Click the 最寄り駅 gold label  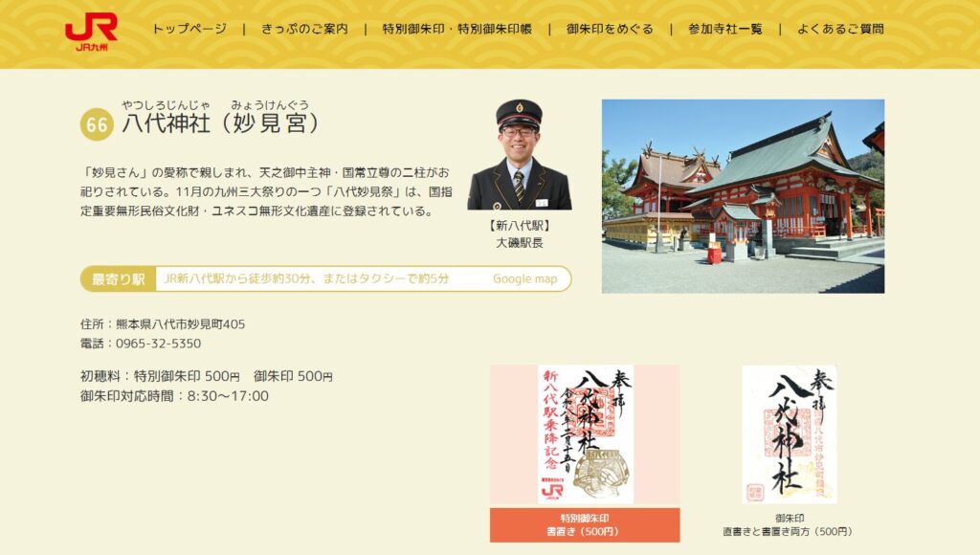click(118, 278)
